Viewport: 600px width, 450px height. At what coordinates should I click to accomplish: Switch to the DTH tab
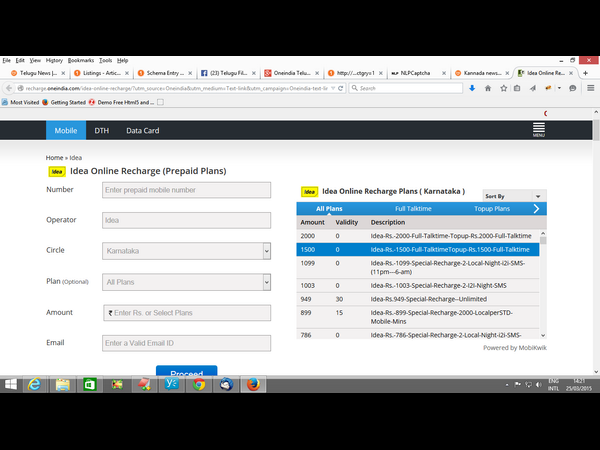tap(102, 131)
